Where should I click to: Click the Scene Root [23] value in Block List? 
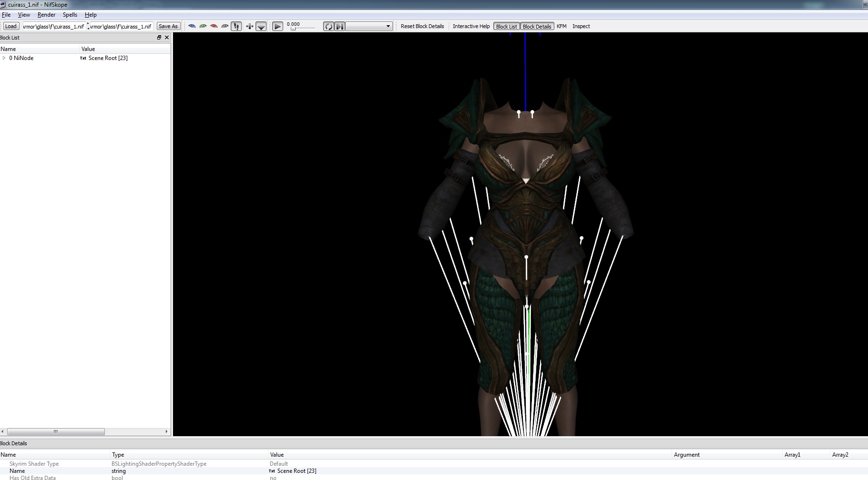(108, 58)
